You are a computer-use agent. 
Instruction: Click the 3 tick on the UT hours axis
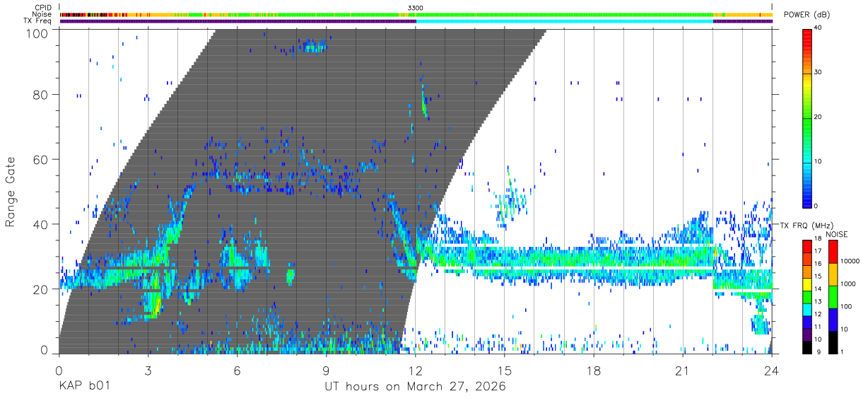click(148, 370)
